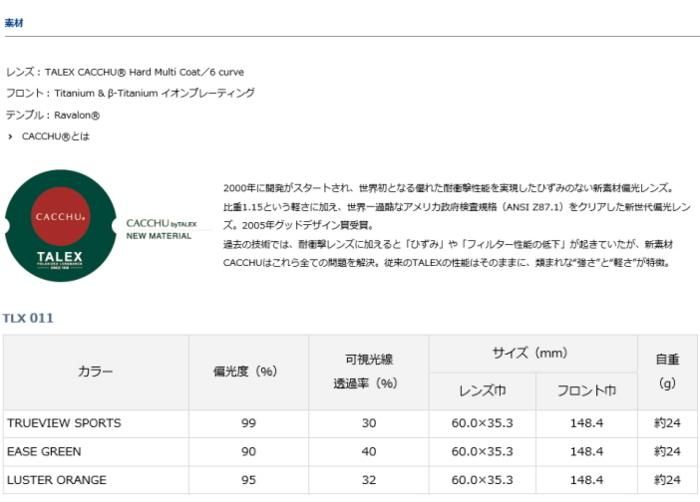Select the EASE GREEN color row
The height and width of the screenshot is (502, 700).
[44, 452]
